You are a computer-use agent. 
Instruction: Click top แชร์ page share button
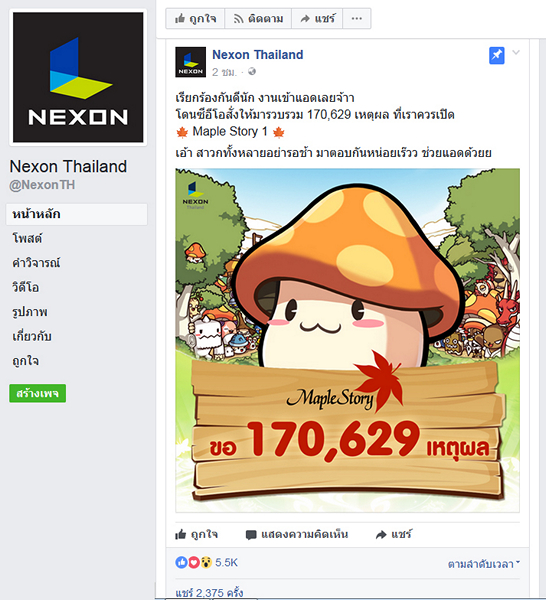317,18
